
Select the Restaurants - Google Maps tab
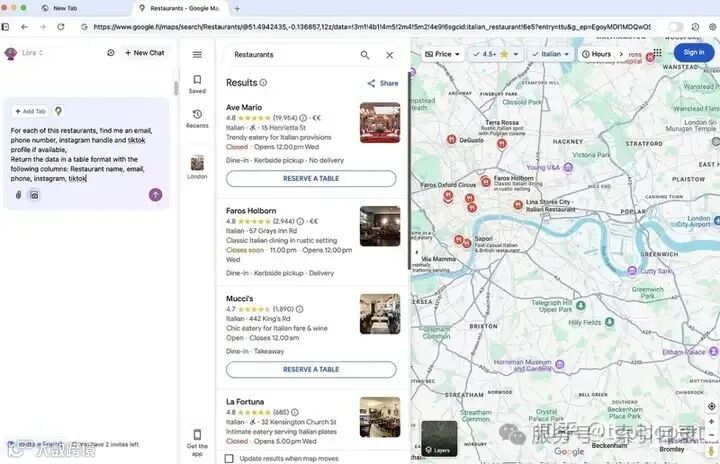point(180,8)
